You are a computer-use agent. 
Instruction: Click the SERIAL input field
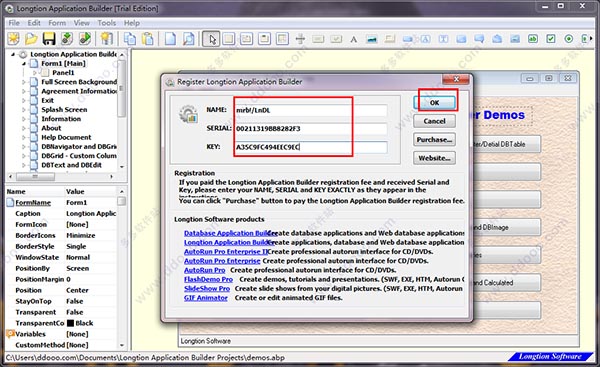310,129
